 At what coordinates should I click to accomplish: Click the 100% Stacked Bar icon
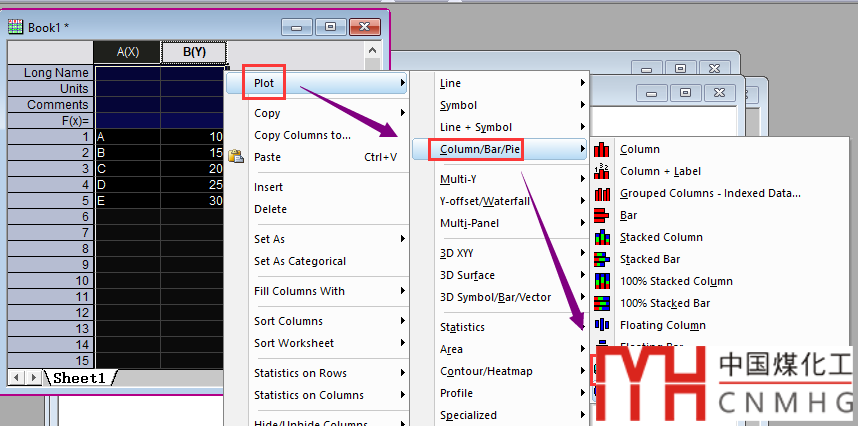[x=602, y=303]
